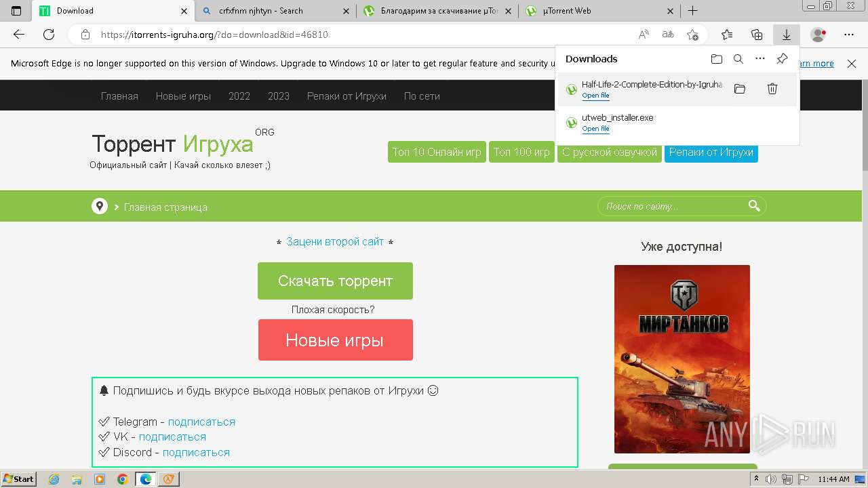Close the crfxfnm njhtyn Search tab
The image size is (868, 488).
346,11
